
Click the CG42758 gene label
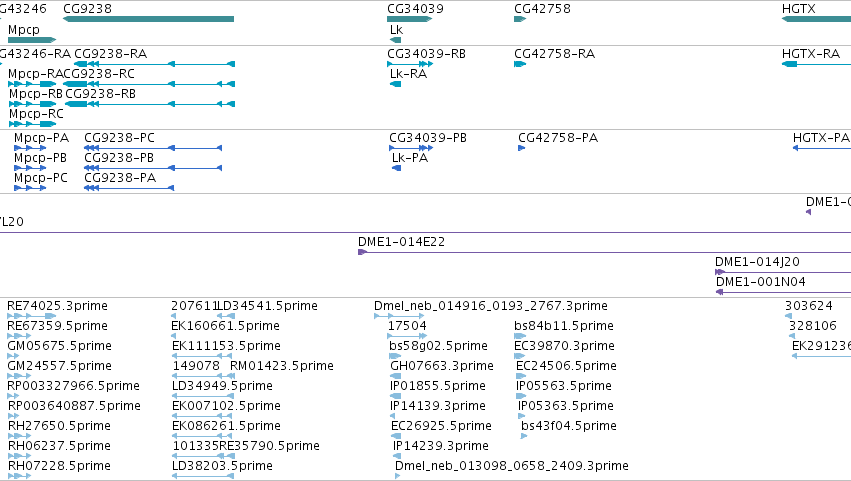(x=542, y=9)
